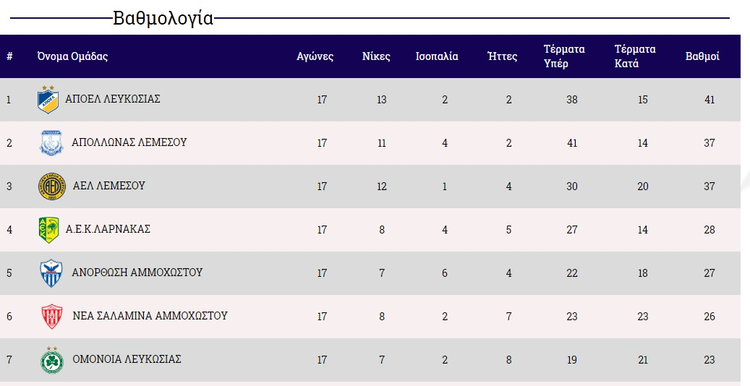The height and width of the screenshot is (386, 750).
Task: Click the ΟΜΟΝΟΙΑ ΛΕΥΚΩΣΙΑΣ team name
Action: tap(126, 359)
